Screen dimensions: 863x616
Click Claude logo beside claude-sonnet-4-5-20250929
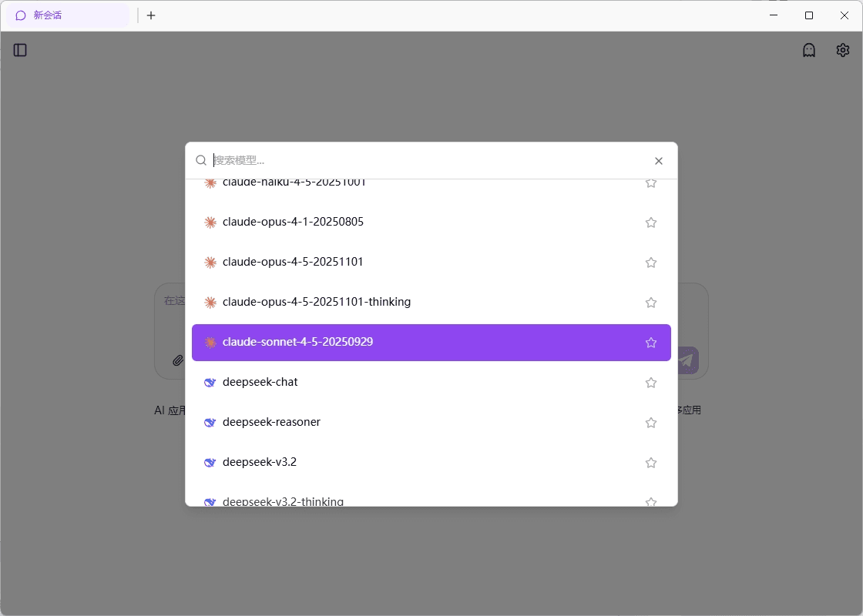[x=210, y=343]
